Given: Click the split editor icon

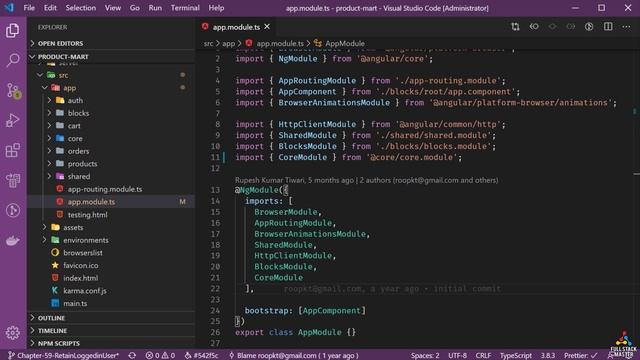Looking at the screenshot, I should coord(608,27).
